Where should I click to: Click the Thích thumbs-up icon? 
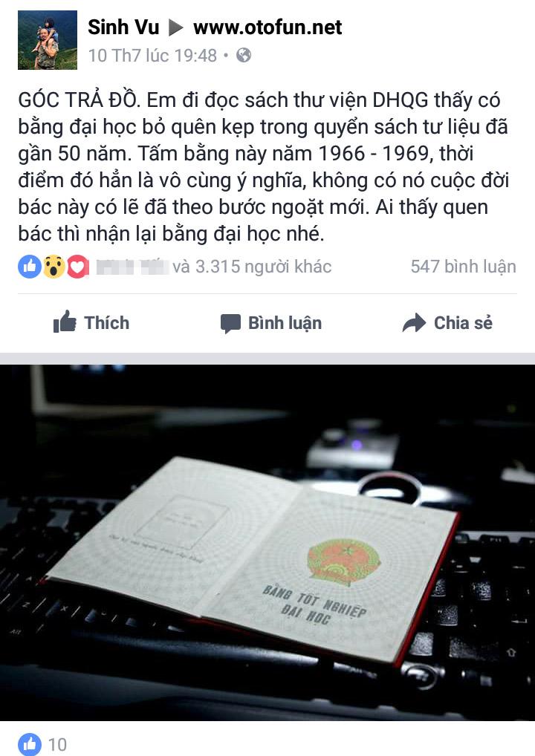pyautogui.click(x=65, y=322)
